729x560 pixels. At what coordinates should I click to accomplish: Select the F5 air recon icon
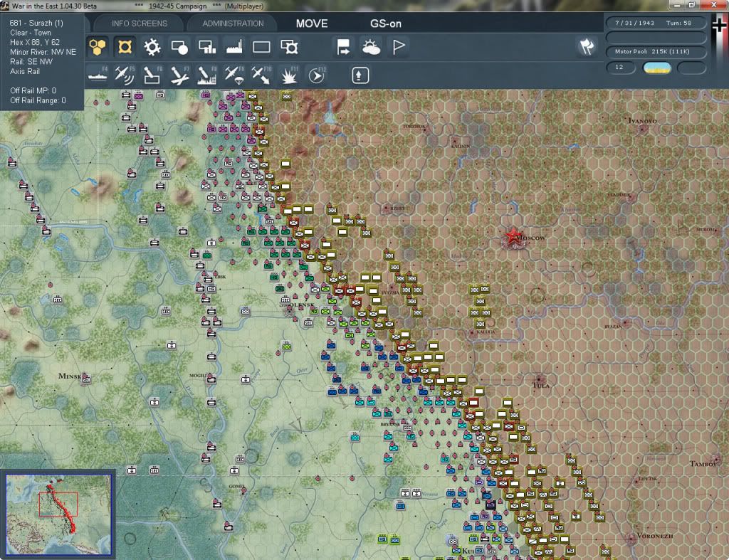click(125, 75)
